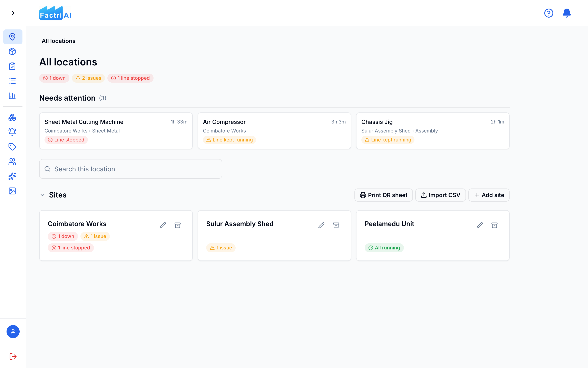Open the image gallery icon in sidebar
Screen dimensions: 588x368
point(12,191)
